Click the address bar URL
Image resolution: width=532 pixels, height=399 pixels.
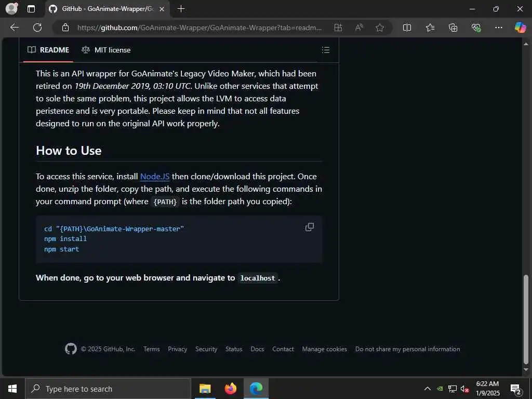199,28
